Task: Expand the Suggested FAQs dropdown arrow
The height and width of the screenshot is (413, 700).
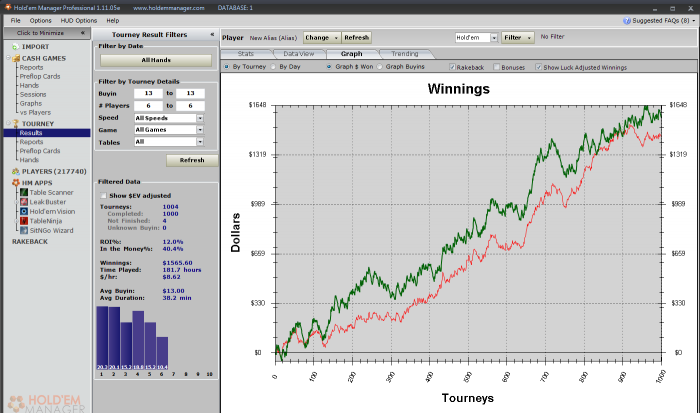Action: (694, 21)
